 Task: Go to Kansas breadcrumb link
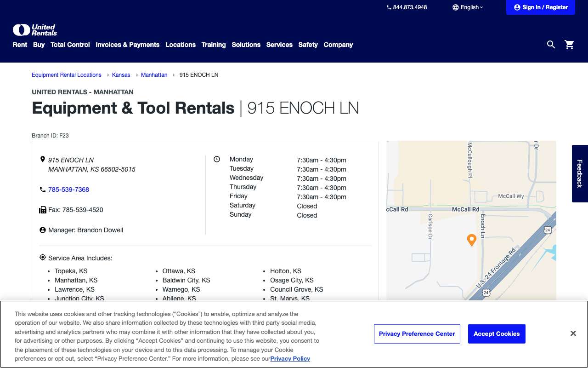click(121, 75)
